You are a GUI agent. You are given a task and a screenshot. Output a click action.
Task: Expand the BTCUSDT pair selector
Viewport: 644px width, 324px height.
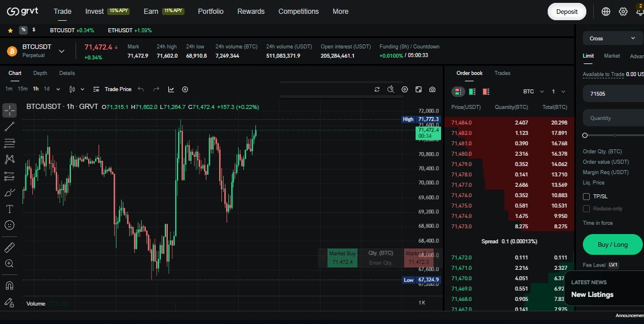click(x=62, y=51)
